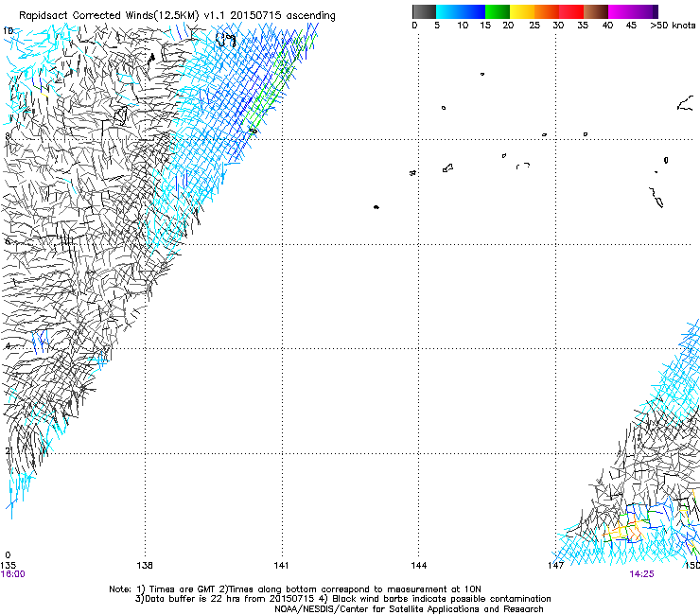Click the 'Times are GMT' note line
The image size is (700, 615).
point(295,589)
